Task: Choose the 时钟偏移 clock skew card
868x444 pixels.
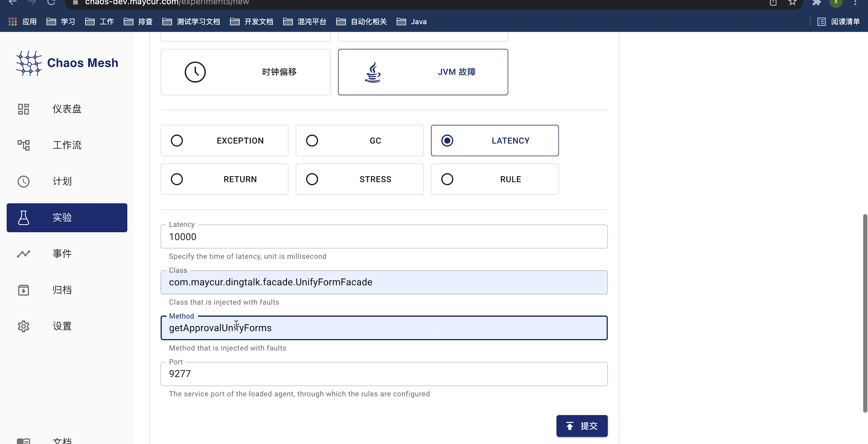Action: pyautogui.click(x=245, y=72)
